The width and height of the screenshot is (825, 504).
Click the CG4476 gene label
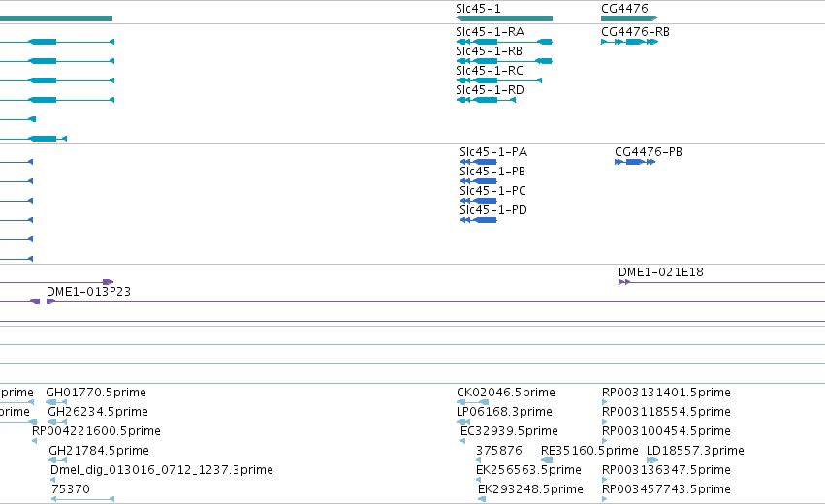(x=624, y=9)
